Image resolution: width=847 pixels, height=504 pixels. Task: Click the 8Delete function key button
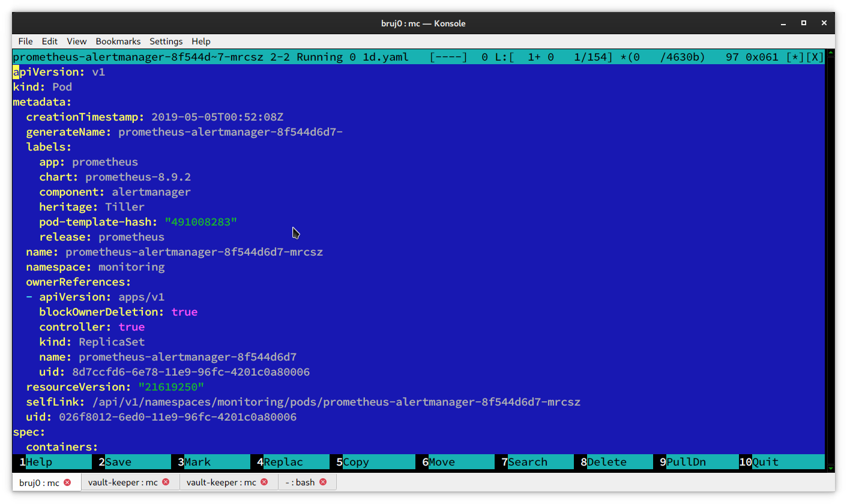click(x=613, y=462)
